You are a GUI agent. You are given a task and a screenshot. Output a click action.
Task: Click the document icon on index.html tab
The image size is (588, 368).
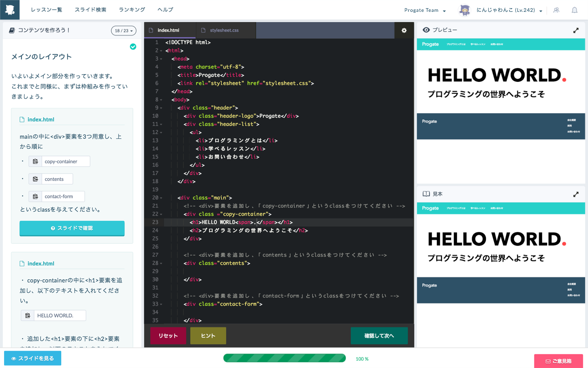pyautogui.click(x=151, y=30)
